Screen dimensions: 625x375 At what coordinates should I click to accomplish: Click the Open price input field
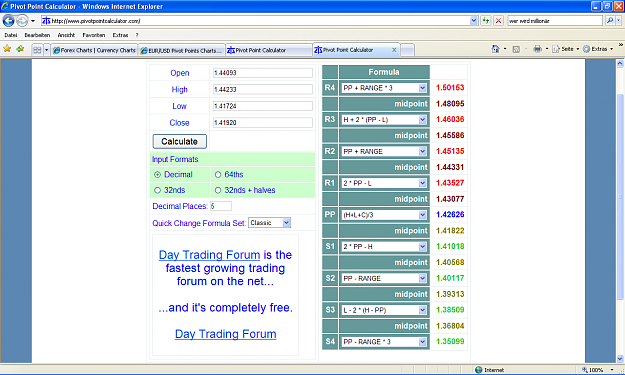[263, 73]
